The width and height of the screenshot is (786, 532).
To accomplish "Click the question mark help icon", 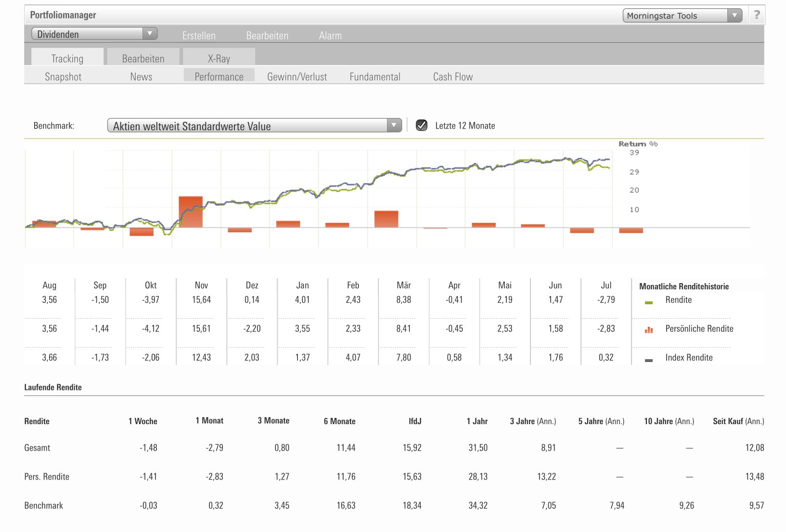I will point(757,15).
